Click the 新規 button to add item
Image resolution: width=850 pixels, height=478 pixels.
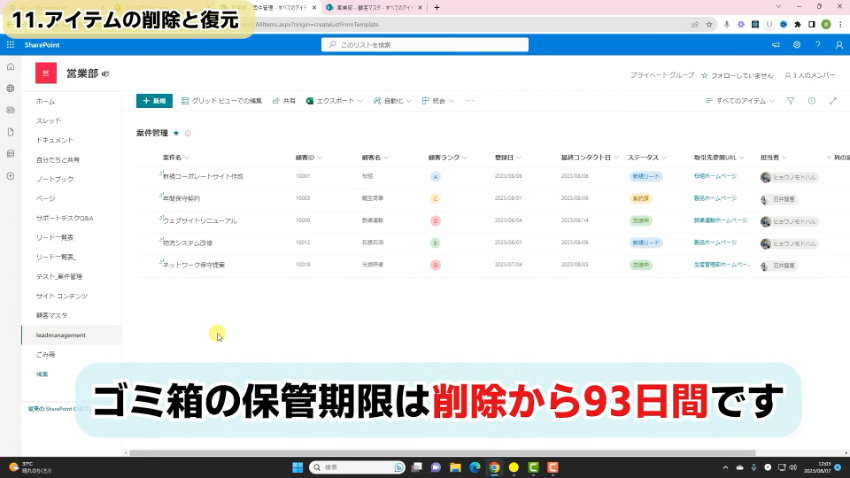click(153, 101)
